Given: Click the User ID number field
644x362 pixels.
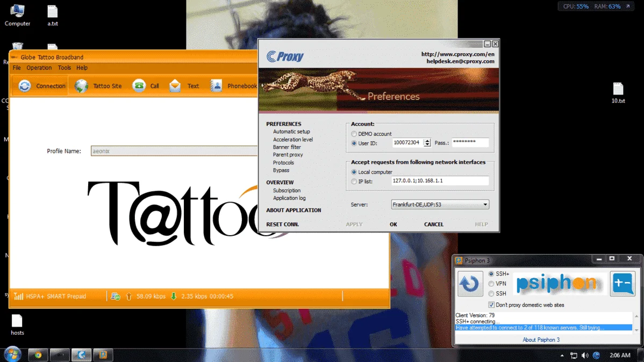Looking at the screenshot, I should 408,142.
